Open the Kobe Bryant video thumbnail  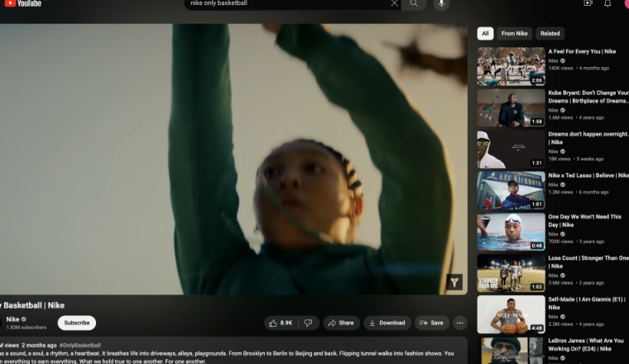click(x=511, y=108)
